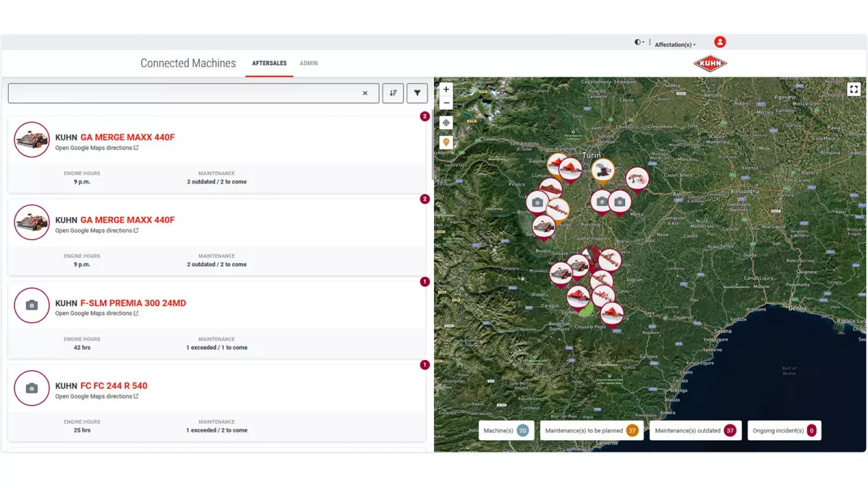
Task: Clear the search field with X
Action: tap(365, 93)
